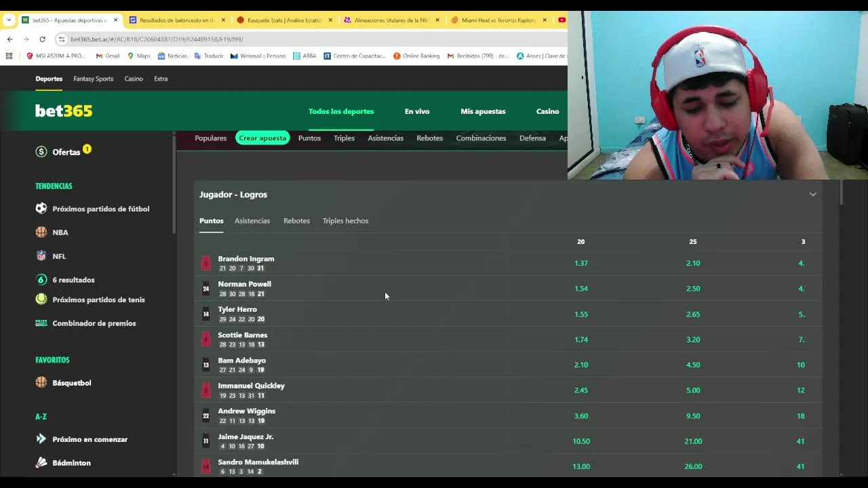Open Defensa market filter

point(532,138)
